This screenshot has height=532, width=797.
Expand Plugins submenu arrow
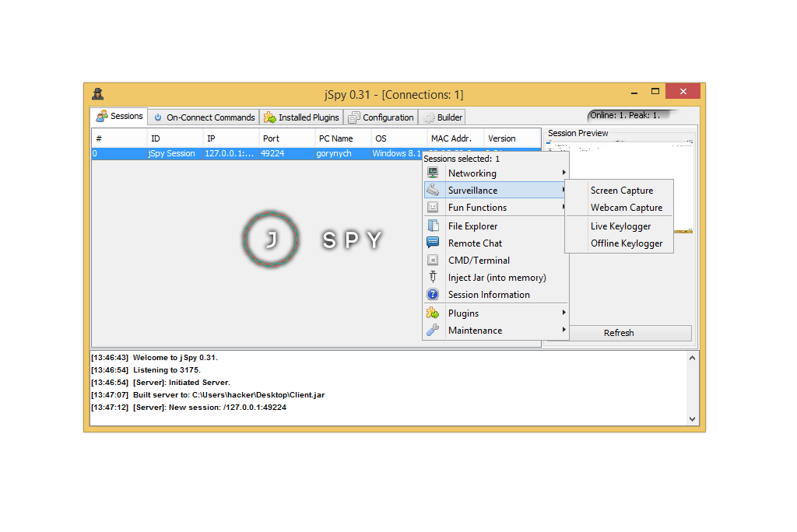pyautogui.click(x=564, y=313)
